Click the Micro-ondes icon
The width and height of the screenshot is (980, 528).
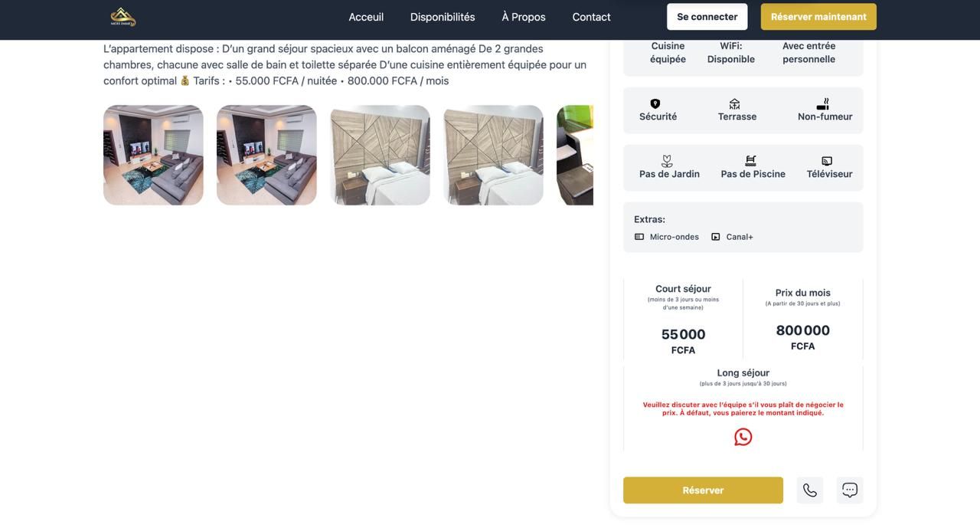639,237
